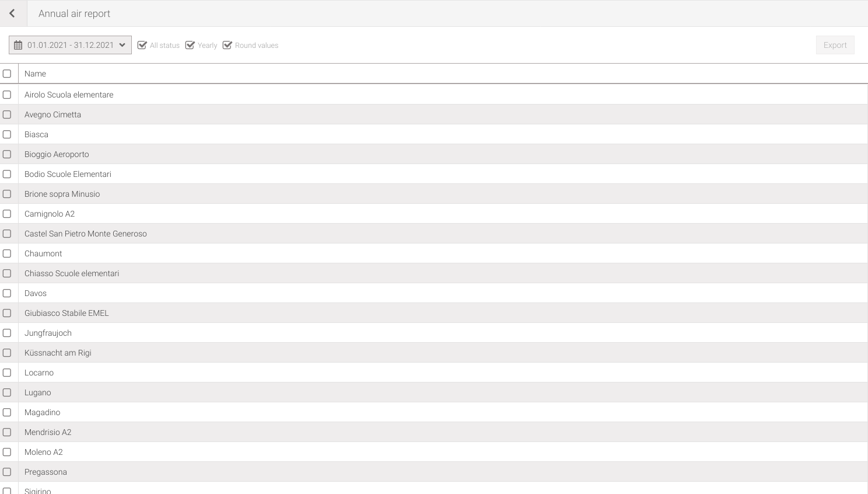This screenshot has width=868, height=494.
Task: Check the Lugano station box
Action: pos(7,392)
